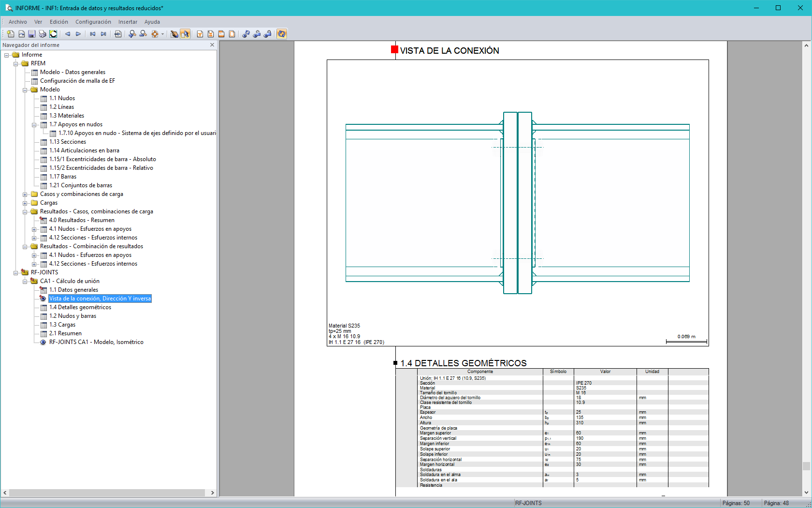Click the connection drawing image
Image resolution: width=812 pixels, height=508 pixels.
pyautogui.click(x=518, y=203)
